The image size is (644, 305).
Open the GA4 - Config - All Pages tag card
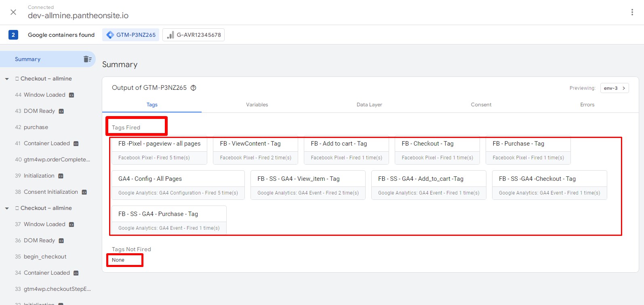pyautogui.click(x=178, y=185)
